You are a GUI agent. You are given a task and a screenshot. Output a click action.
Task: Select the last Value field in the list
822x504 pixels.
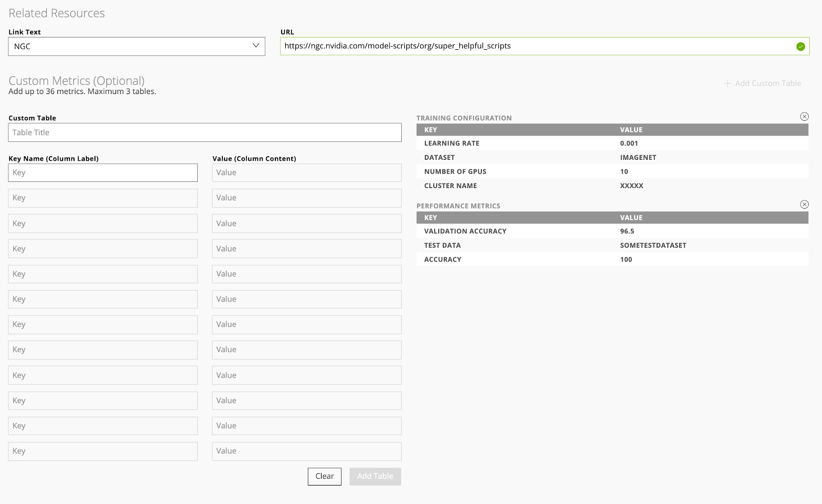click(x=306, y=451)
